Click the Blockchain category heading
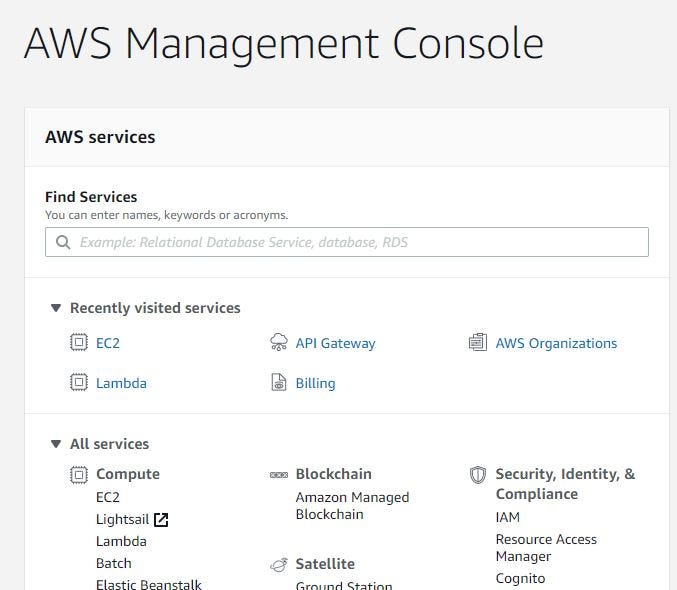The width and height of the screenshot is (677, 590). coord(333,474)
